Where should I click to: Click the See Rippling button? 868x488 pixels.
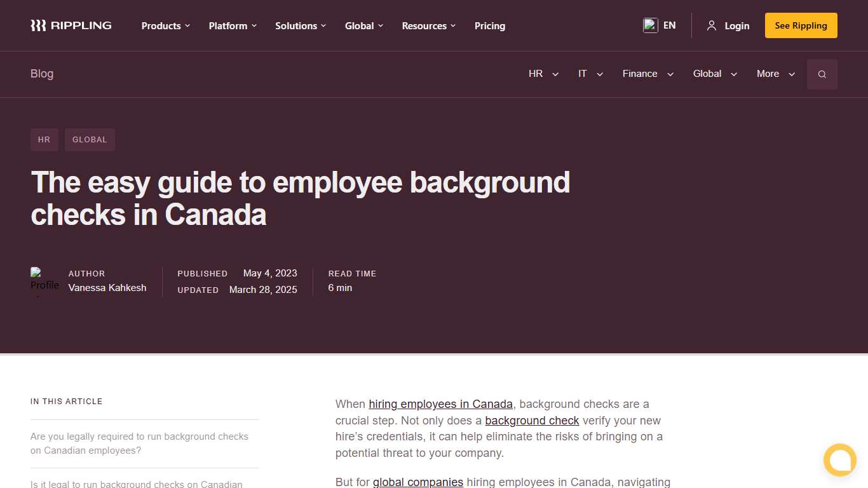[x=801, y=25]
